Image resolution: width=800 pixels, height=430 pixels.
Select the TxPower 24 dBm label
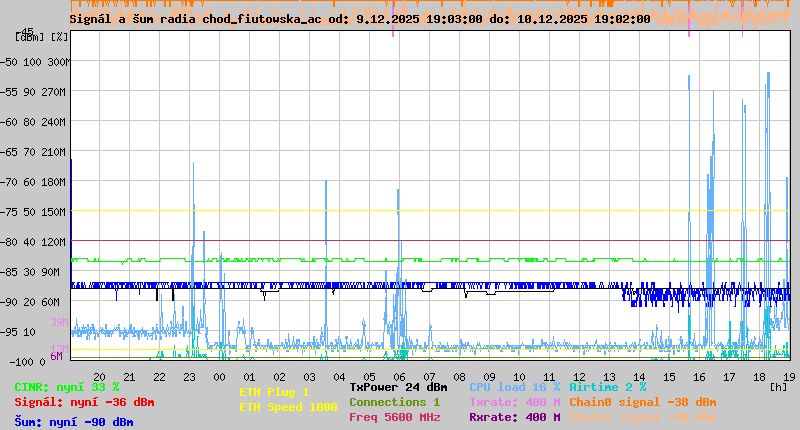coord(398,387)
